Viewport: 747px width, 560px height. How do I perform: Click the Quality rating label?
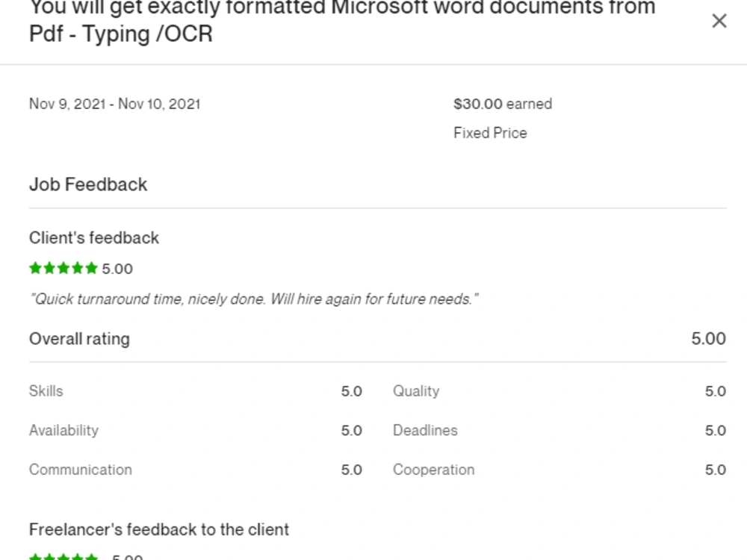click(x=416, y=391)
